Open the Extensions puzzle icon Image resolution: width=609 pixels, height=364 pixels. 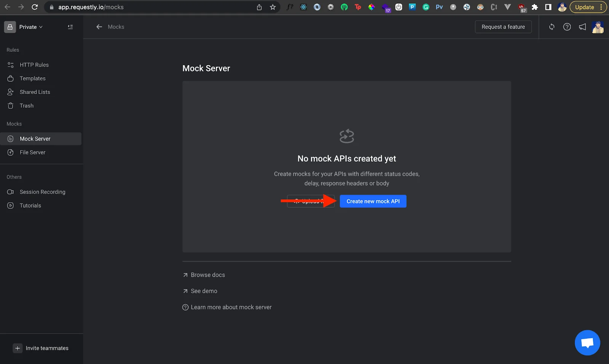pos(535,7)
